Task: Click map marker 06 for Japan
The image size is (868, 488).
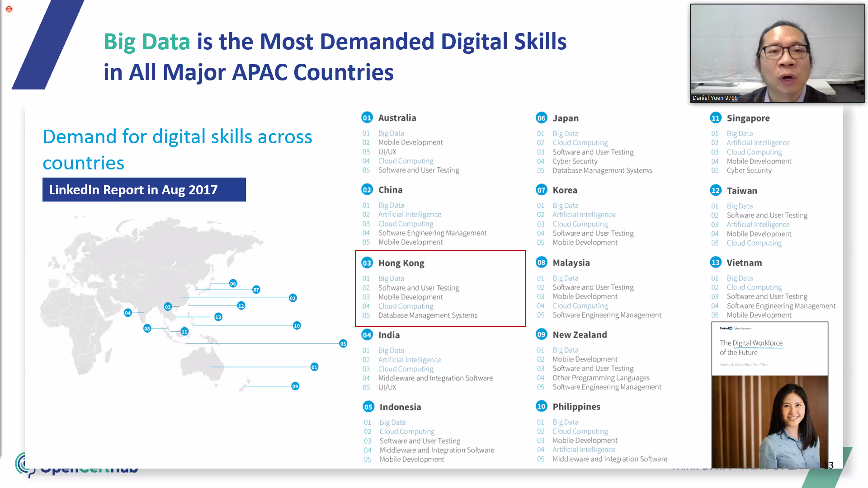Action: coord(233,283)
